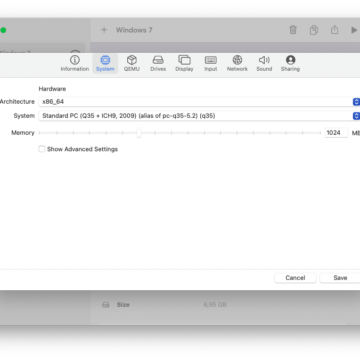Click the play button to start VM
The image size is (360, 360).
point(354,30)
